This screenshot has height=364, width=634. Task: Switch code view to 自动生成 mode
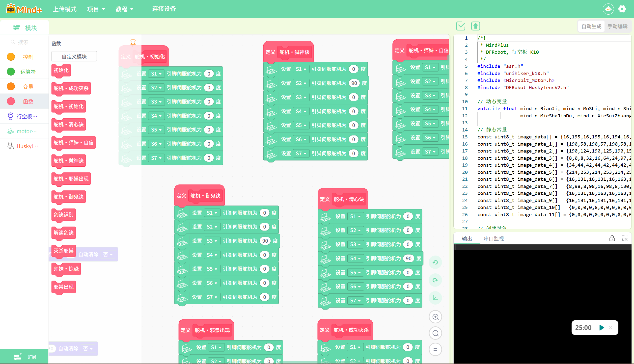591,26
